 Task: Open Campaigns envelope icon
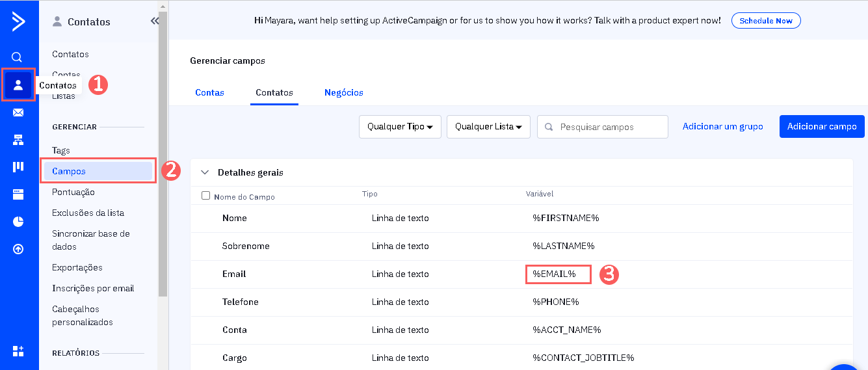[x=18, y=112]
